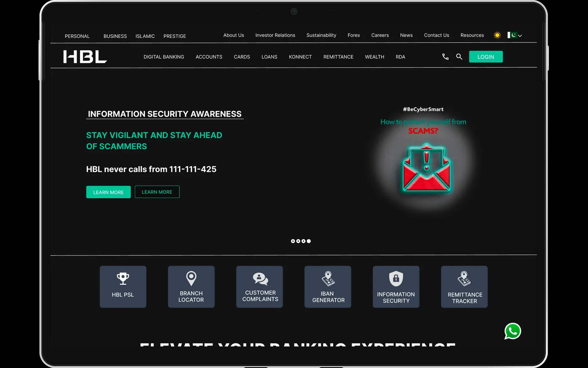
Task: Toggle the sun light-mode icon
Action: (x=497, y=35)
